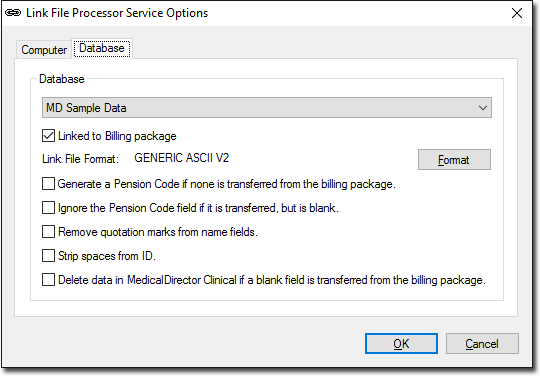
Task: Uncheck Linked to Billing package
Action: pos(48,136)
